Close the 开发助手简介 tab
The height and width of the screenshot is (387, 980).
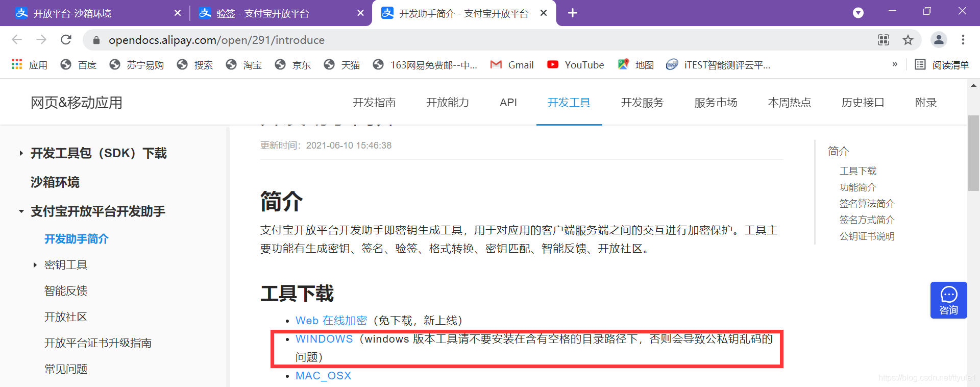click(x=544, y=13)
